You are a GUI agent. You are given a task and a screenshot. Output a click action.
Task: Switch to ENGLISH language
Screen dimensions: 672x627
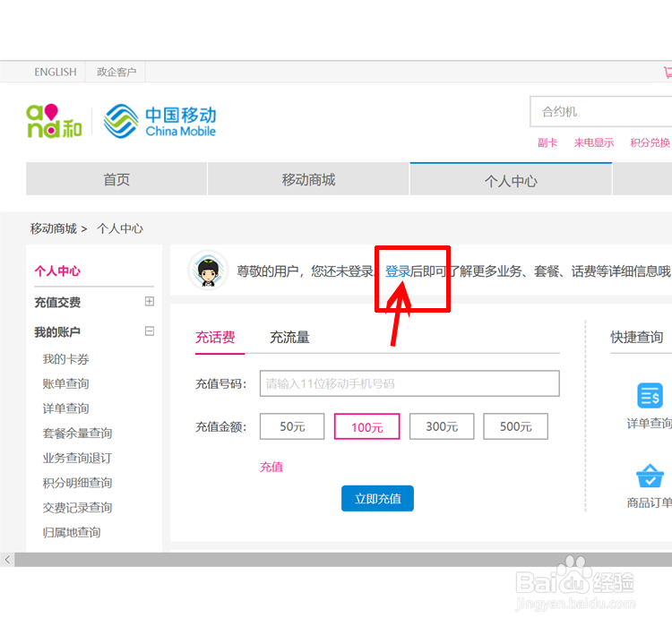pos(56,72)
